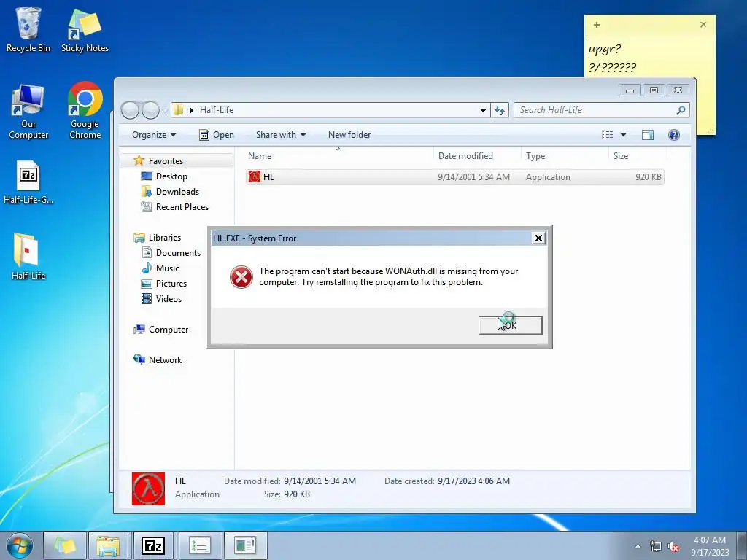This screenshot has width=747, height=560.
Task: Open the Organize menu
Action: (x=154, y=135)
